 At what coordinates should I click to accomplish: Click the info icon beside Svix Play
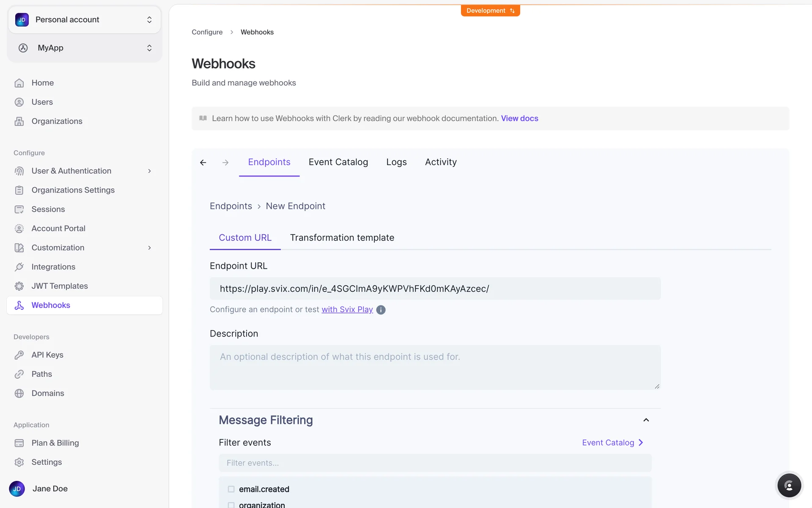point(381,310)
